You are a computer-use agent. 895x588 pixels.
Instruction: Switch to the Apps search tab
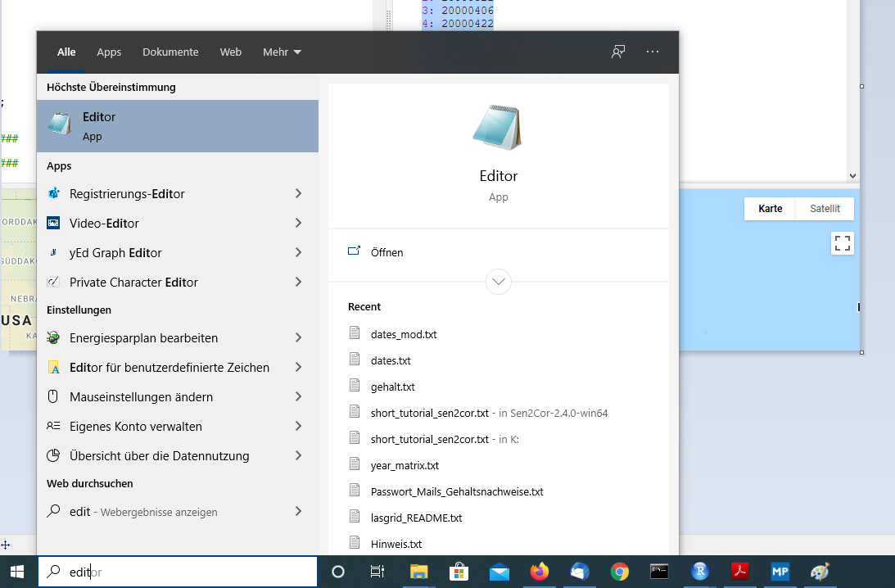coord(109,52)
